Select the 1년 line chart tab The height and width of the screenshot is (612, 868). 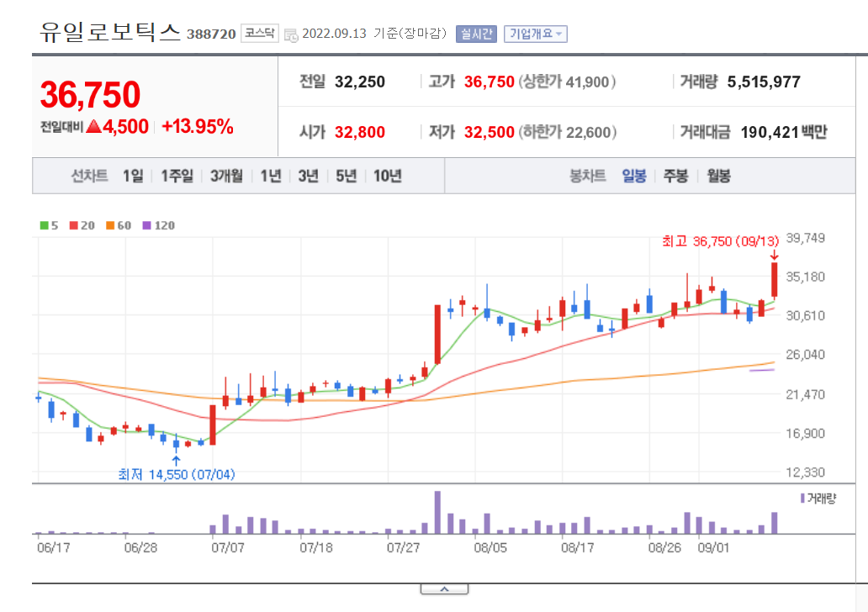point(271,176)
